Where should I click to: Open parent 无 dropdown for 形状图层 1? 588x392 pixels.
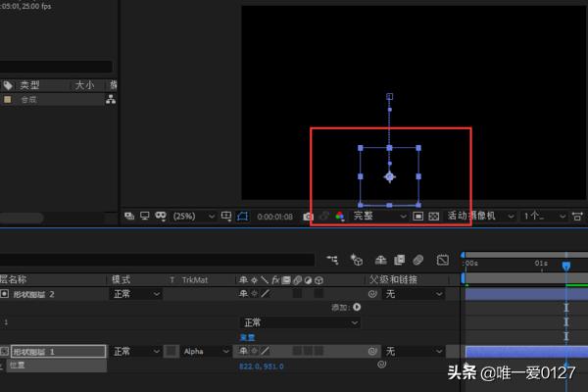[x=414, y=351]
